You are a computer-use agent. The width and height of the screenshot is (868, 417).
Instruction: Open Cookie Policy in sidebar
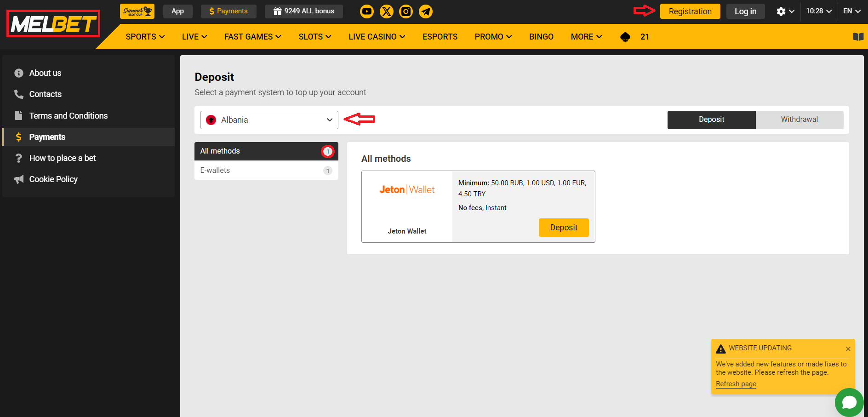click(88, 179)
